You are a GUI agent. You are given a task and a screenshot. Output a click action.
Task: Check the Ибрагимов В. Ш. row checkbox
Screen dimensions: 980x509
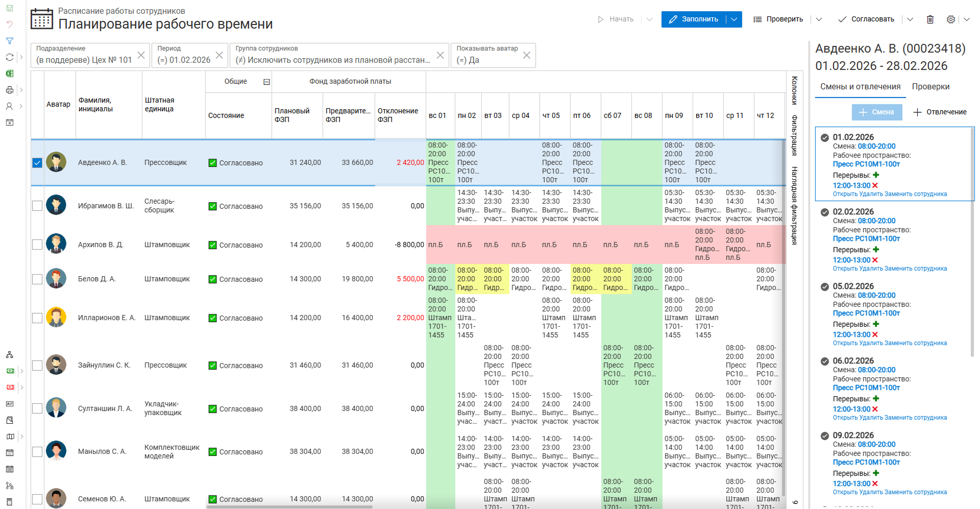point(37,206)
